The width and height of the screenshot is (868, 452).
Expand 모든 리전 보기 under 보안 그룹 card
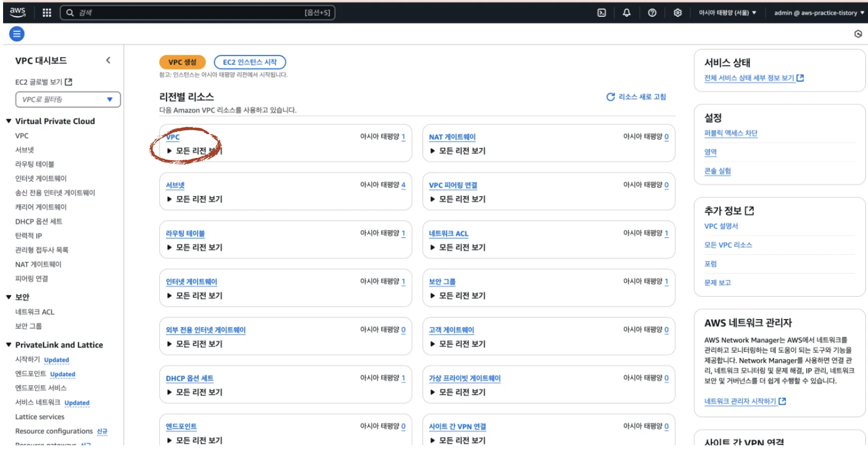(457, 296)
